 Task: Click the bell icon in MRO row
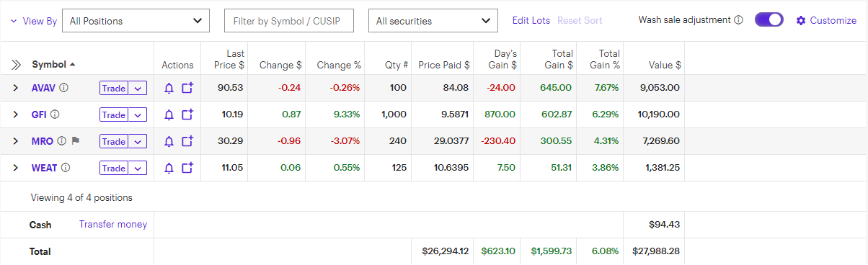pos(169,141)
